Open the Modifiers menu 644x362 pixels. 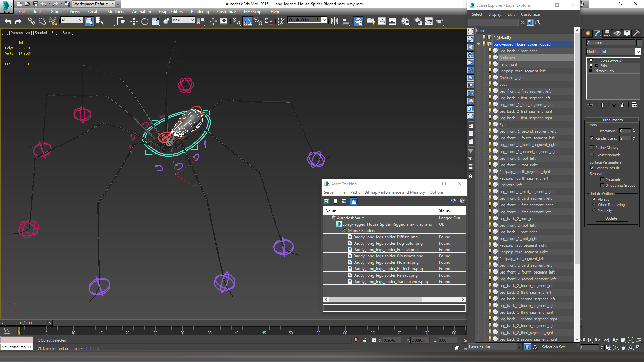tap(115, 12)
